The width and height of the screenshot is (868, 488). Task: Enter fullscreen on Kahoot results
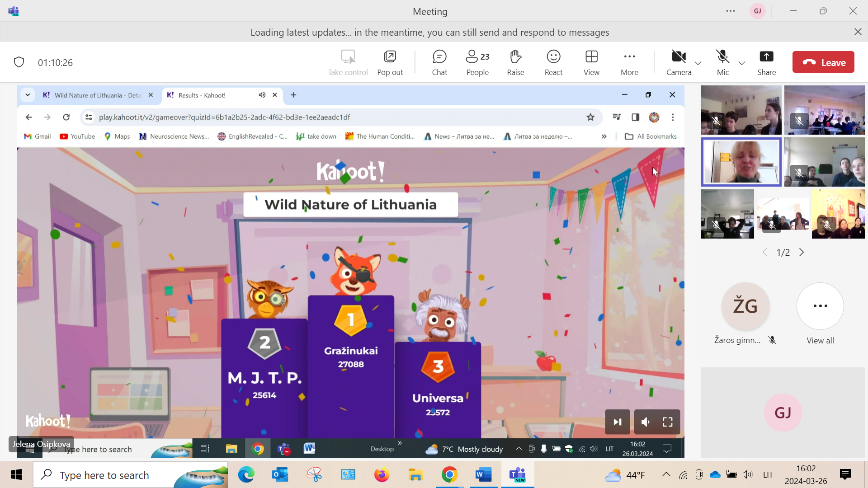pyautogui.click(x=668, y=422)
